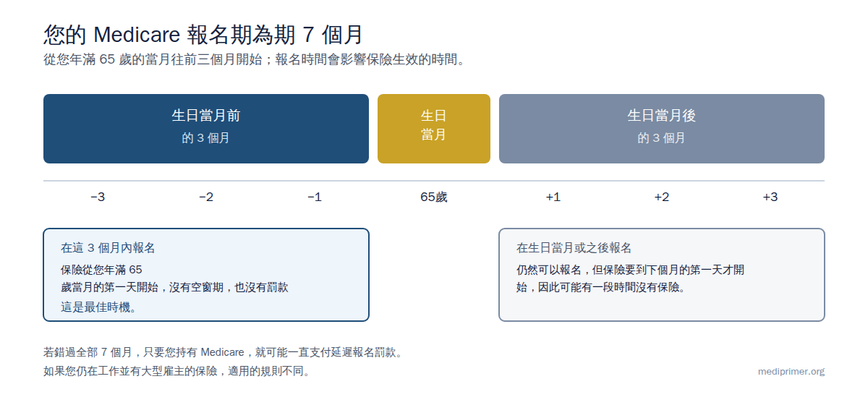The width and height of the screenshot is (868, 405).
Task: Click the line starting with 歲當月的第一天開始
Action: [174, 287]
